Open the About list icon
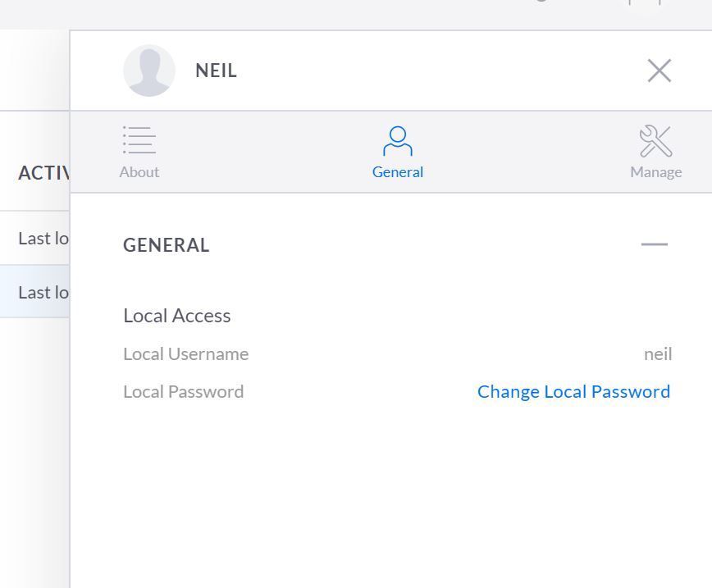 (139, 140)
